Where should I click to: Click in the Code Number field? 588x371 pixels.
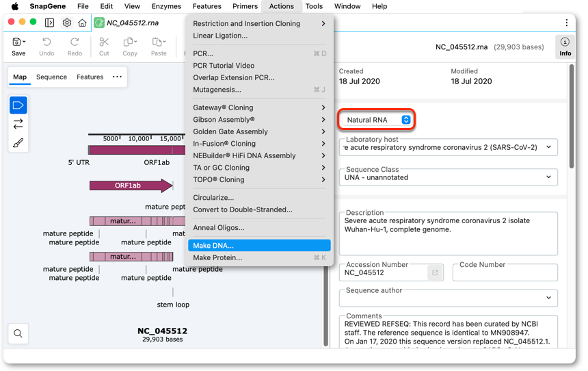pos(505,272)
